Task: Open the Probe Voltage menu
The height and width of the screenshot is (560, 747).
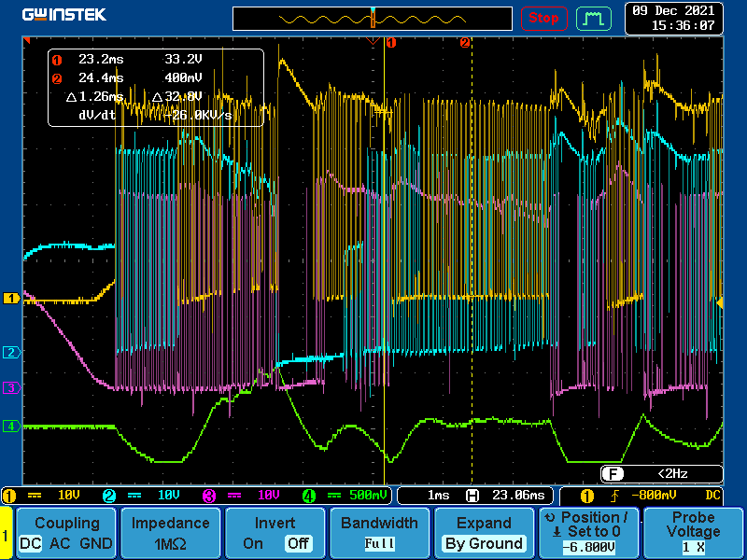Action: (693, 533)
